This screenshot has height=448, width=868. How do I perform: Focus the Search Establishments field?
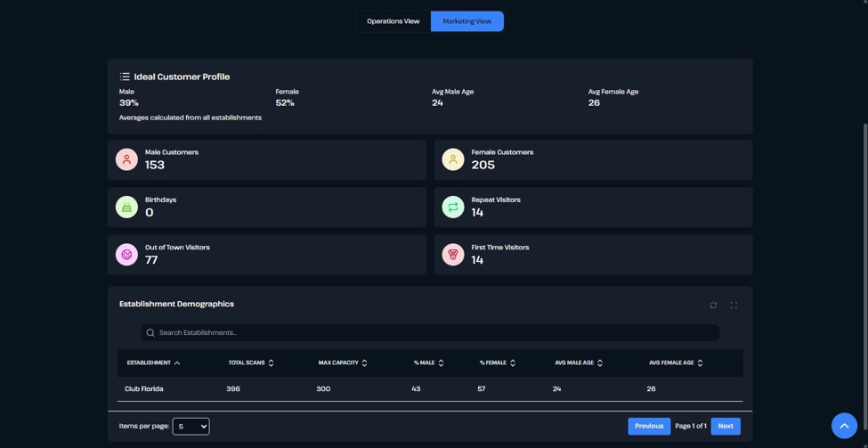430,333
